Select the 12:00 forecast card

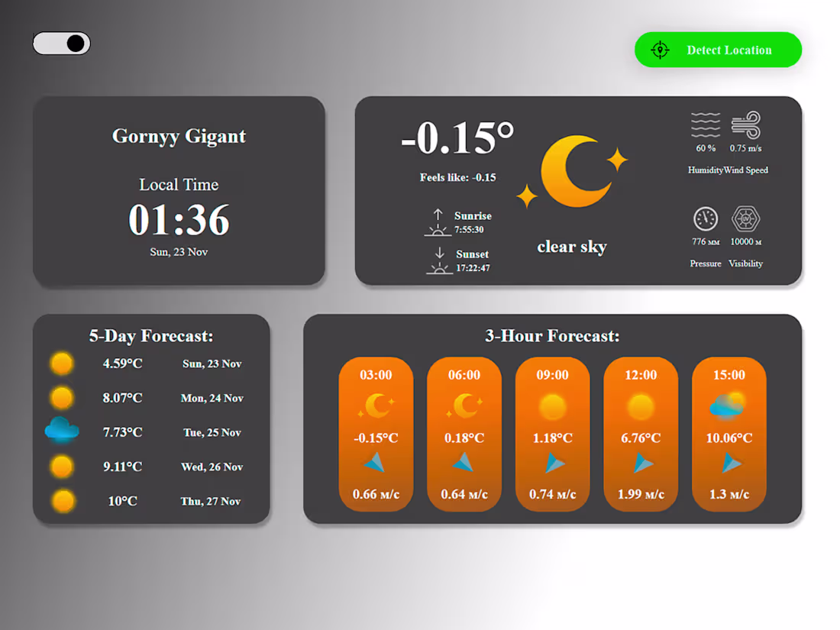click(x=641, y=434)
